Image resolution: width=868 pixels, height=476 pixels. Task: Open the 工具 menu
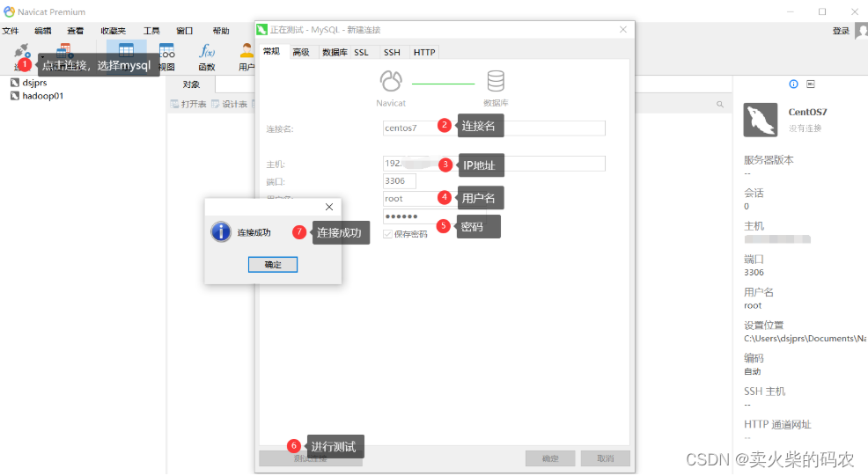pyautogui.click(x=151, y=31)
